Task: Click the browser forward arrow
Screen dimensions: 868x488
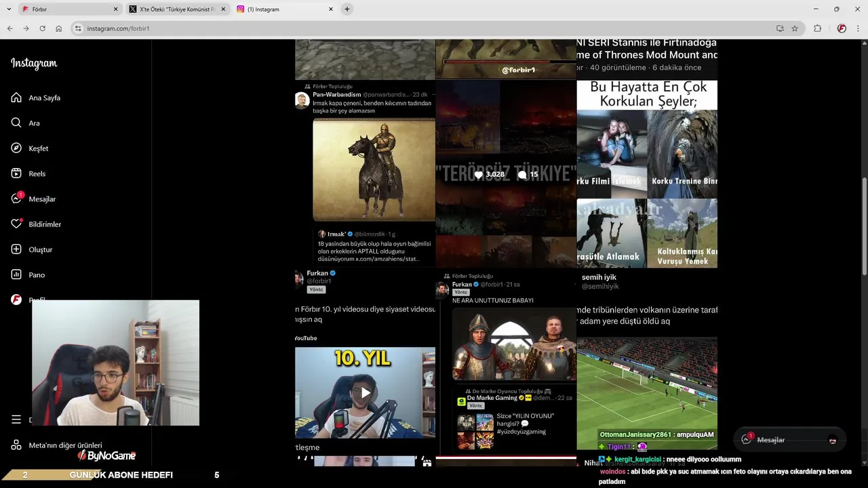Action: [x=26, y=28]
